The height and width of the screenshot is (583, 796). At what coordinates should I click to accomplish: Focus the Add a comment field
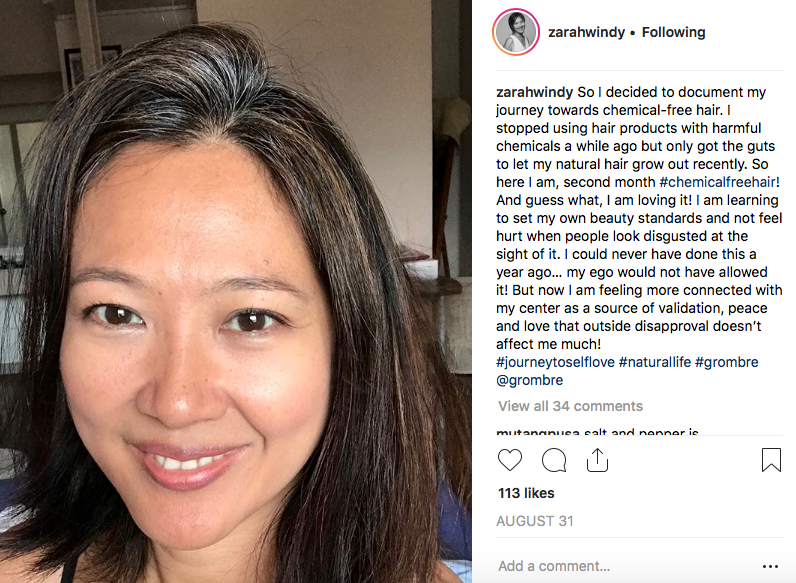point(624,566)
